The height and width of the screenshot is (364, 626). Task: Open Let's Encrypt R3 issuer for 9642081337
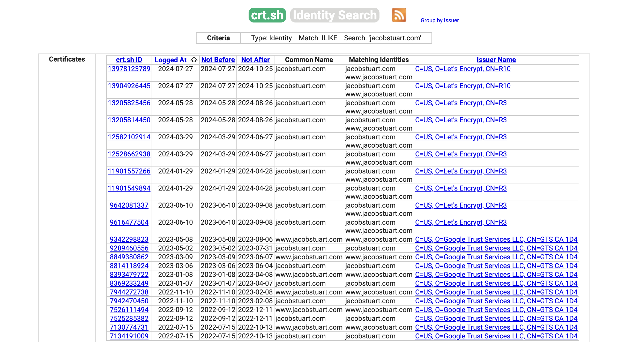click(461, 205)
